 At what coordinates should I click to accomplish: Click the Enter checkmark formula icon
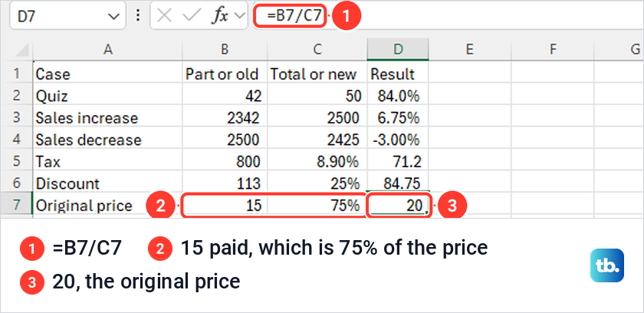pyautogui.click(x=191, y=16)
